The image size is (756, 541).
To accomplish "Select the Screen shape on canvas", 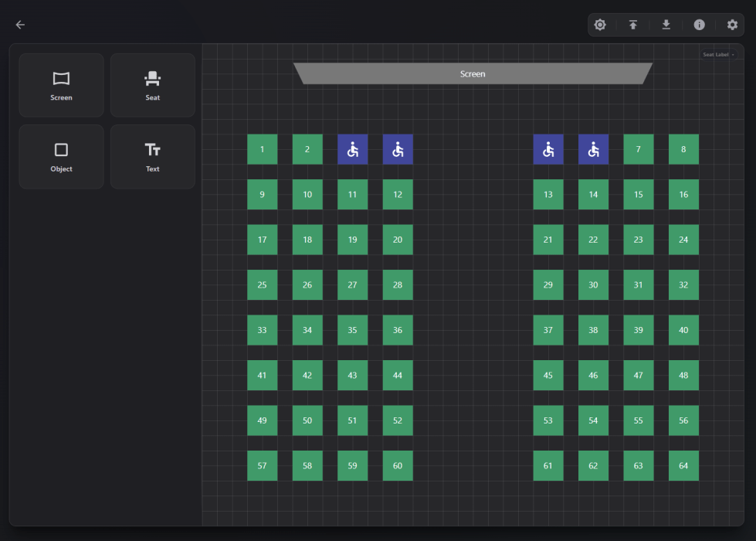I will click(473, 73).
